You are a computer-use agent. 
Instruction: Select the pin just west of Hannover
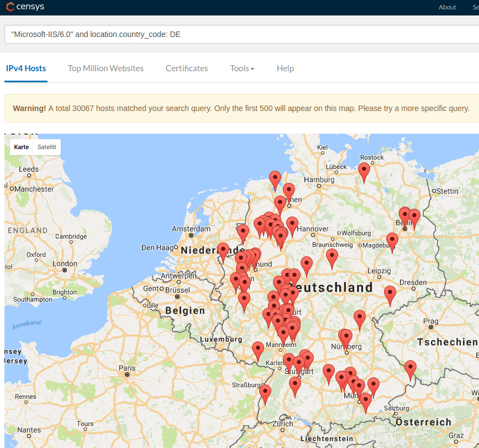292,226
